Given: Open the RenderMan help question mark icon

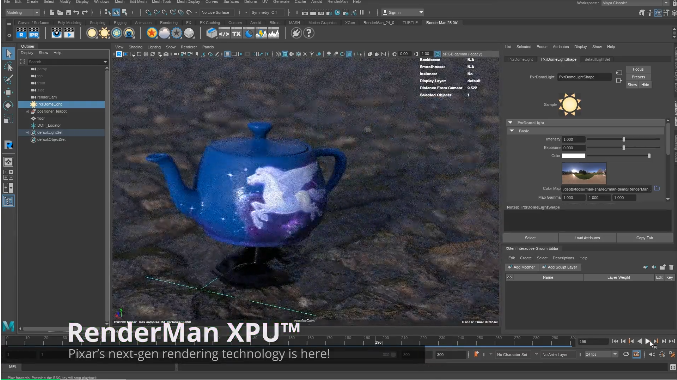Looking at the screenshot, I should (x=308, y=33).
